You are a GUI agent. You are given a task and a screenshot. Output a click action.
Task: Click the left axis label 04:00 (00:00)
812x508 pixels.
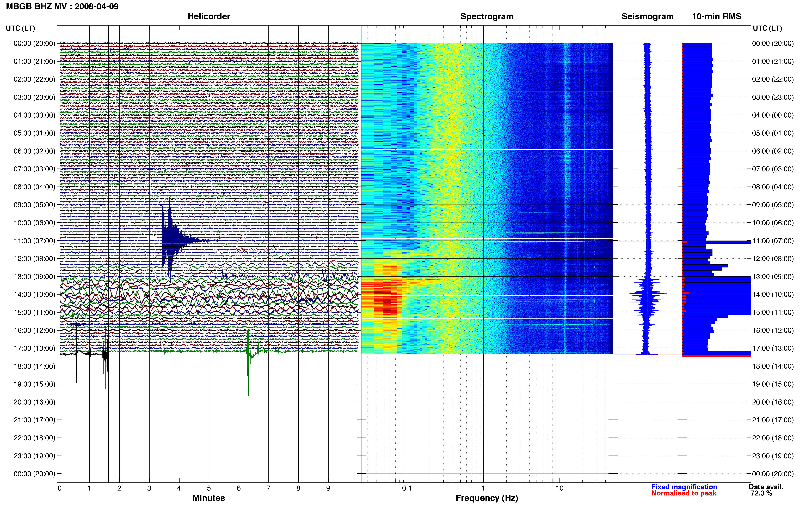tap(34, 115)
